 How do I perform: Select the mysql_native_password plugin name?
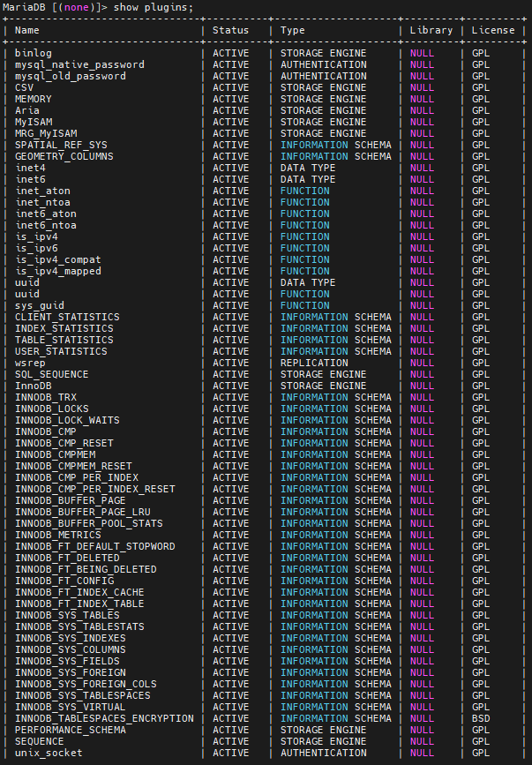tap(79, 64)
